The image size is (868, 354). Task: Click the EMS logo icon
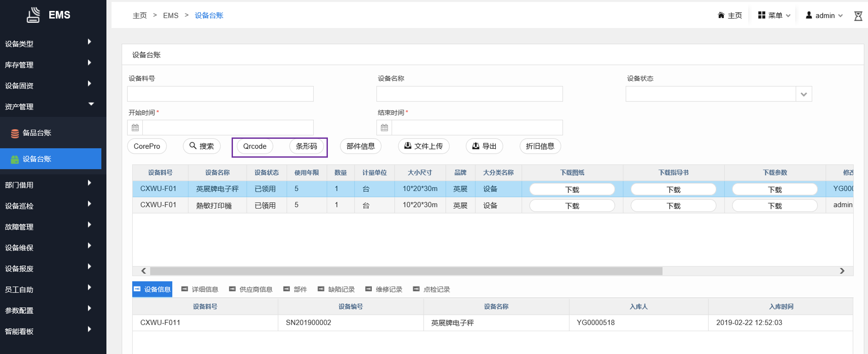tap(33, 15)
